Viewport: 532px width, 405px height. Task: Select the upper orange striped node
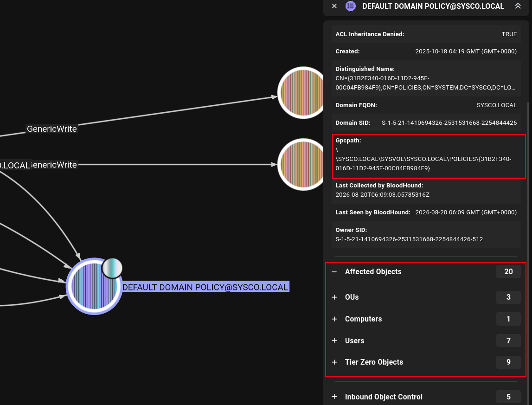[x=301, y=93]
